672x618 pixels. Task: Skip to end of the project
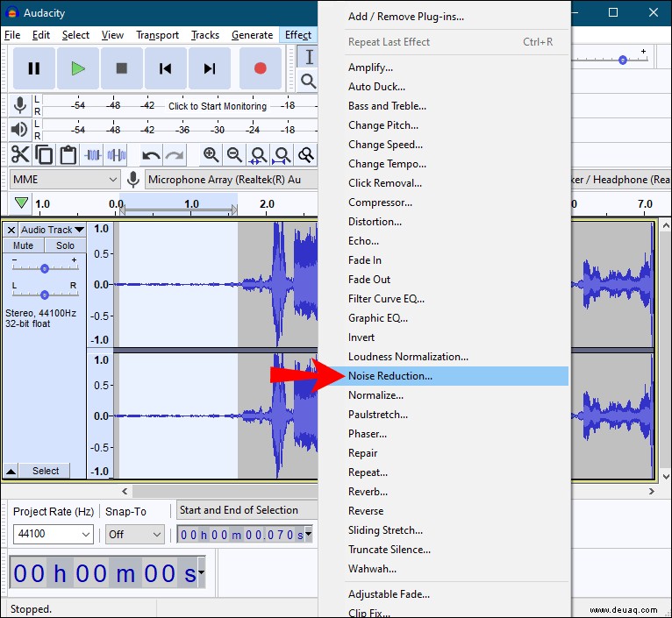coord(210,68)
